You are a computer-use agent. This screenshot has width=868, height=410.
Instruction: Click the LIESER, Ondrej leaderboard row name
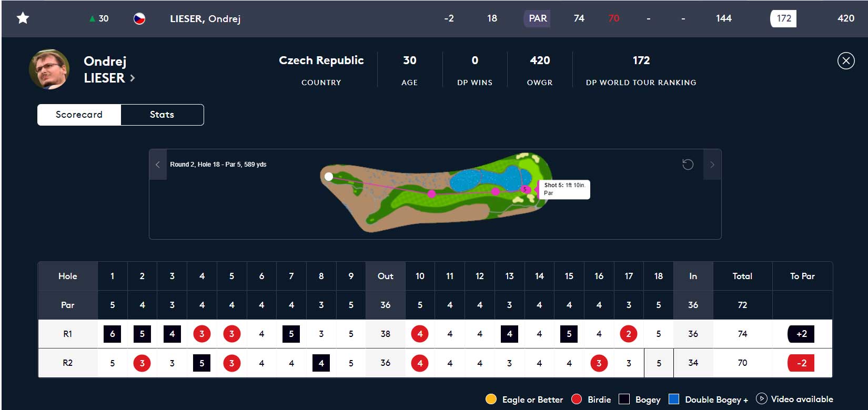[x=205, y=19]
